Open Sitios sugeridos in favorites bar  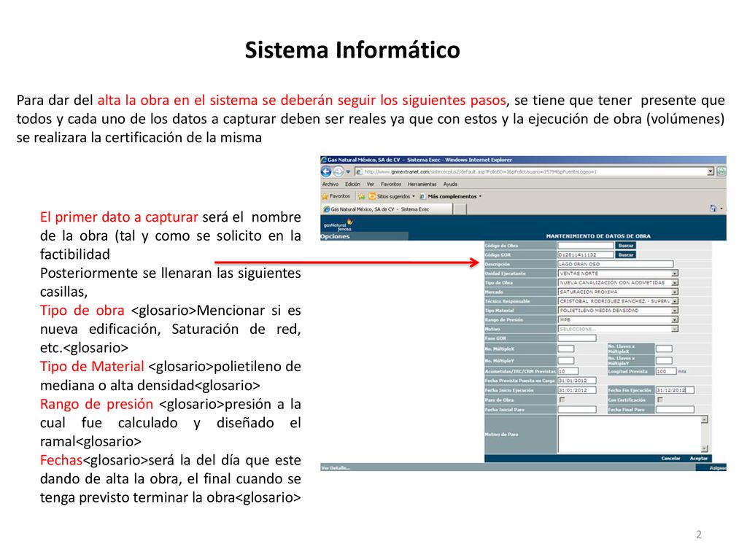point(392,196)
